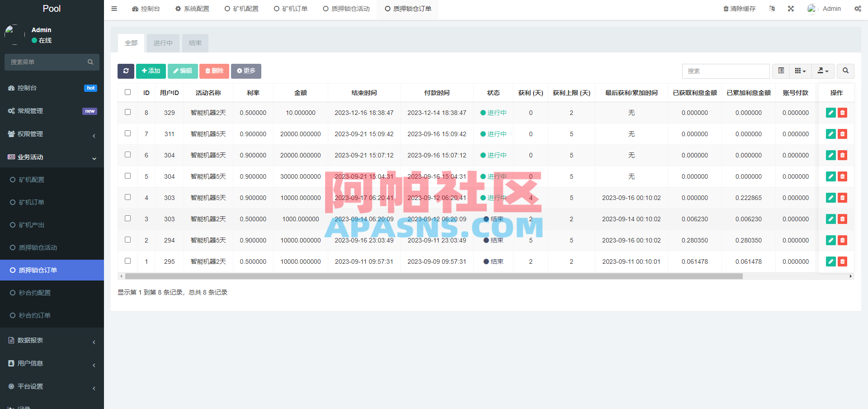Click the 添加 button to add record
868x409 pixels.
151,71
